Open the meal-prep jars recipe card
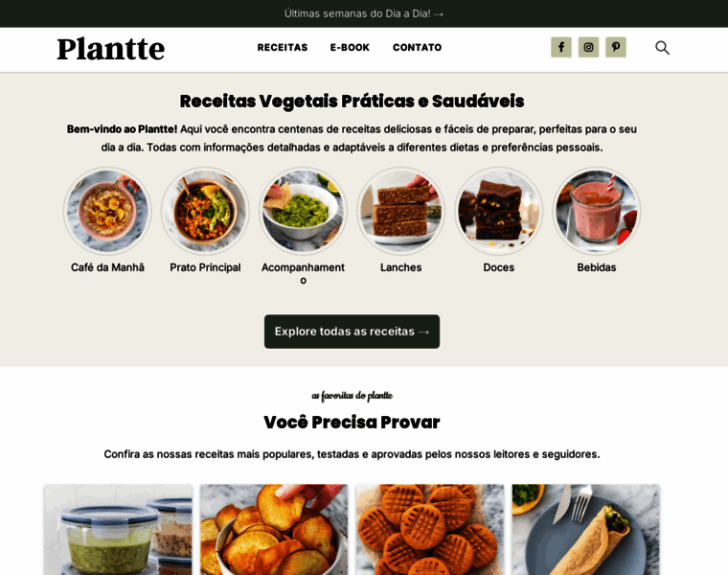 (118, 530)
